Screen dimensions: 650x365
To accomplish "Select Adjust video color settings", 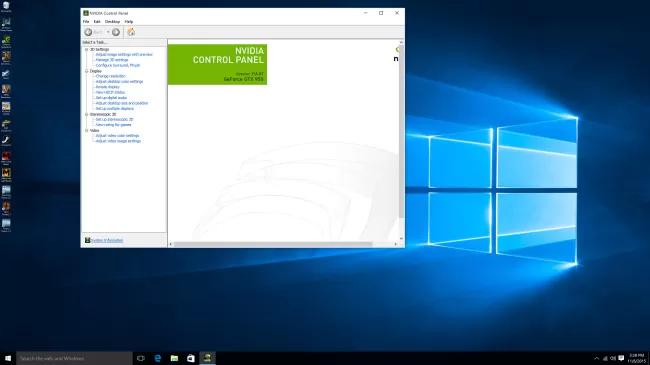I will (117, 135).
